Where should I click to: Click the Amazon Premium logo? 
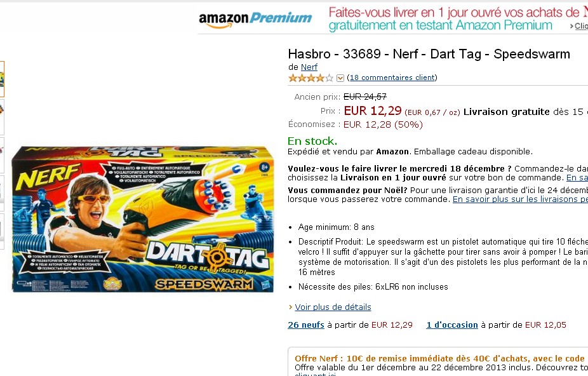click(x=255, y=19)
